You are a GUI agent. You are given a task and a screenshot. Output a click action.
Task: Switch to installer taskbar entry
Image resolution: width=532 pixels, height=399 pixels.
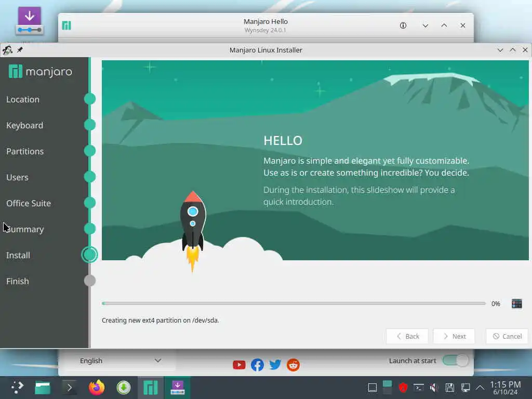coord(178,388)
